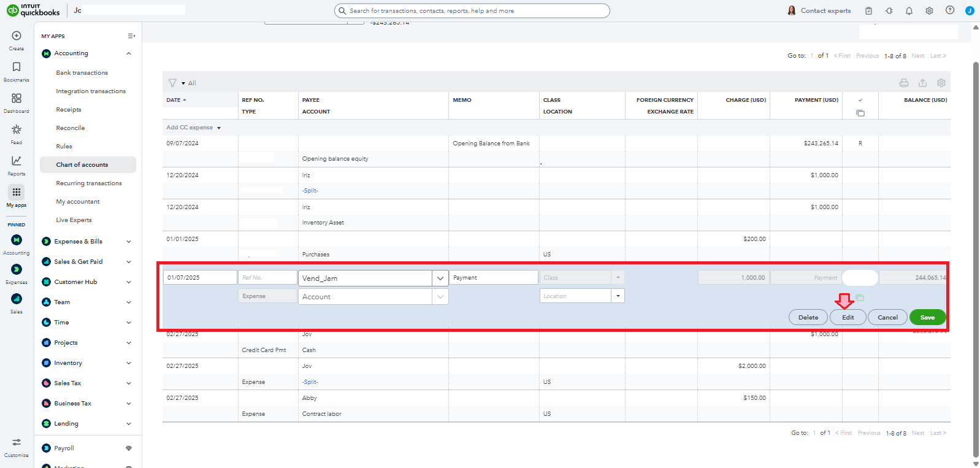980x468 pixels.
Task: Click the Edit button in transaction row
Action: (x=848, y=317)
